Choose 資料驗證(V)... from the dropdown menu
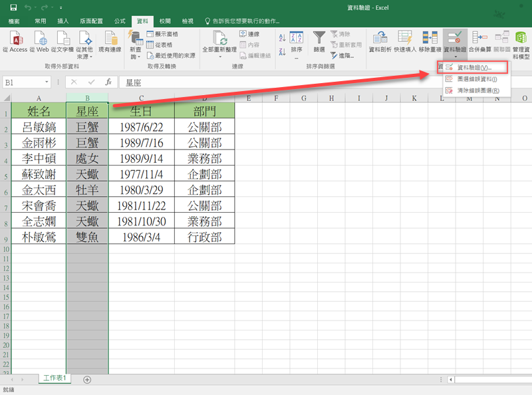Image resolution: width=532 pixels, height=395 pixels. pos(475,68)
